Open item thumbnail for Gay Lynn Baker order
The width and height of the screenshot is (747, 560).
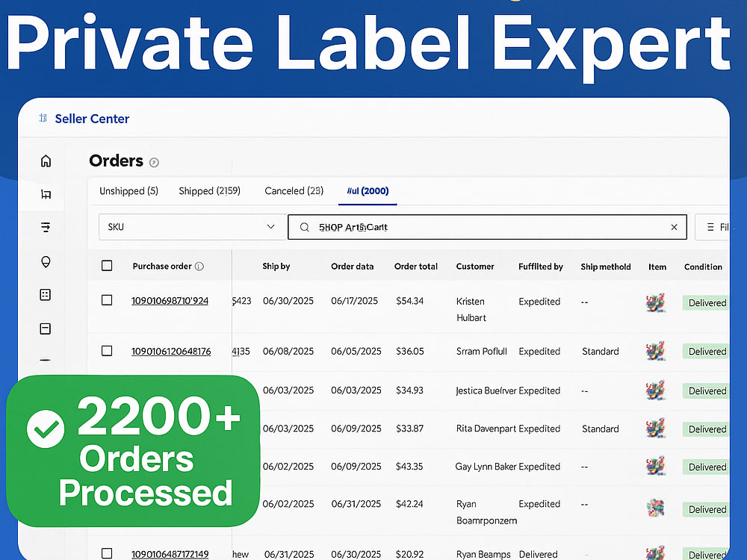pyautogui.click(x=656, y=466)
